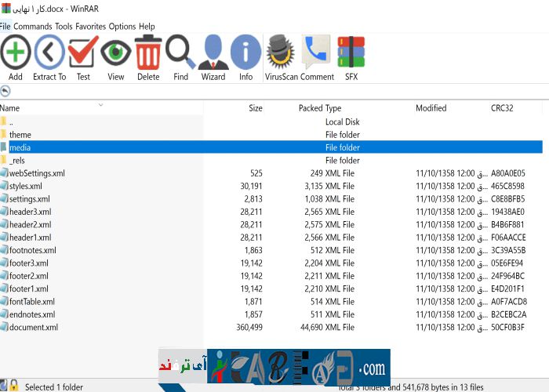Open the Find magnifier tool
This screenshot has height=392, width=549.
coord(180,53)
